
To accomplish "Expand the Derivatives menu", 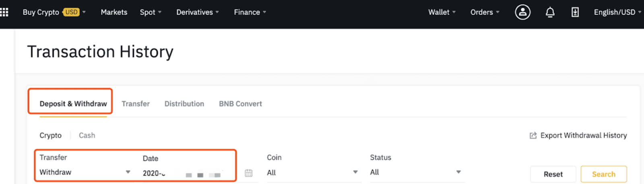I will click(x=198, y=12).
